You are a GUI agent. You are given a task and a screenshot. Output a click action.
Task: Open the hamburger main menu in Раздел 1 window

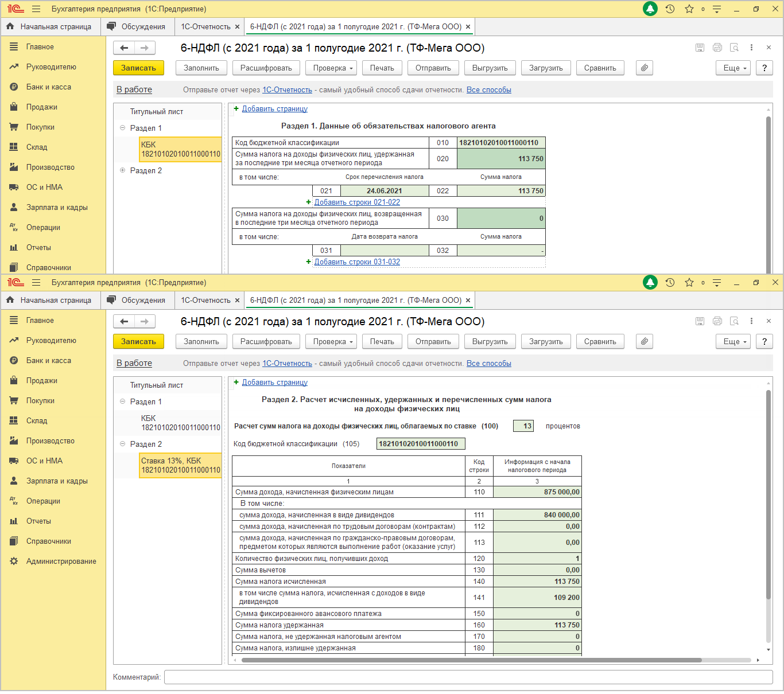pos(36,9)
